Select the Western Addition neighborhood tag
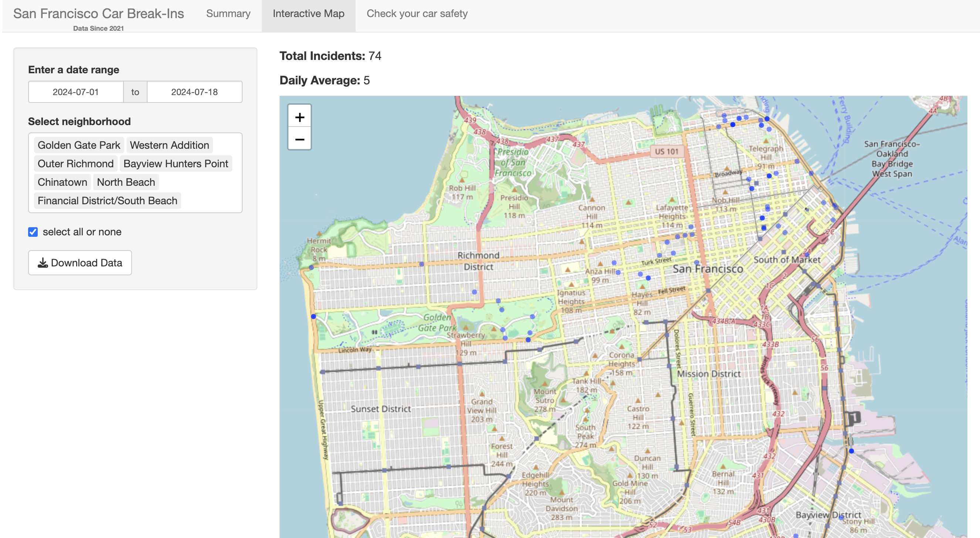Viewport: 980px width, 538px height. pyautogui.click(x=169, y=145)
